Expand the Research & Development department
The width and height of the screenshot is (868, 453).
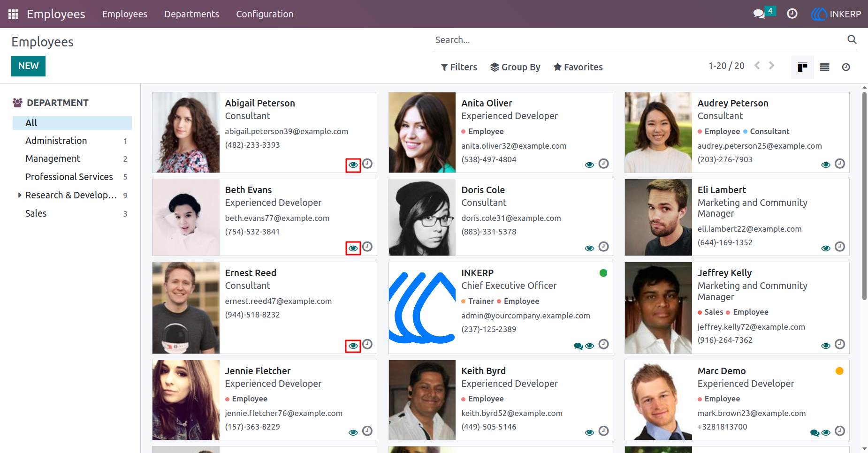tap(20, 195)
